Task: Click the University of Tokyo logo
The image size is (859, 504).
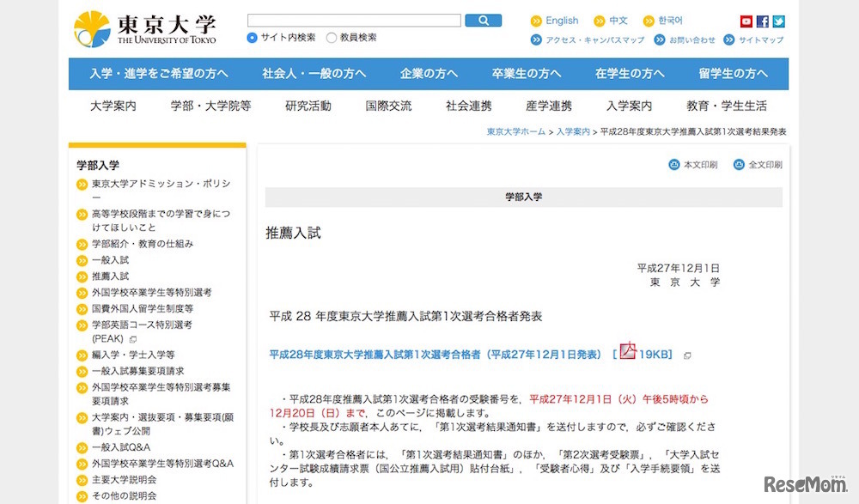Action: coord(145,28)
